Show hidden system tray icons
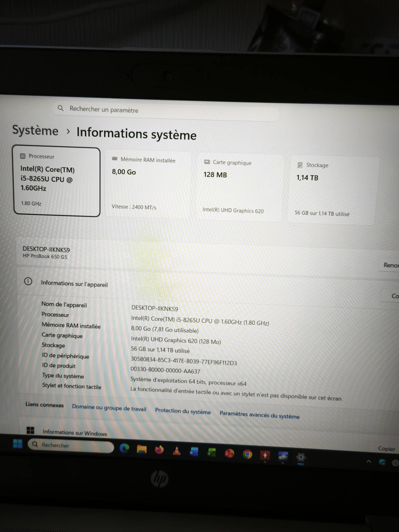This screenshot has height=532, width=399. (x=369, y=461)
